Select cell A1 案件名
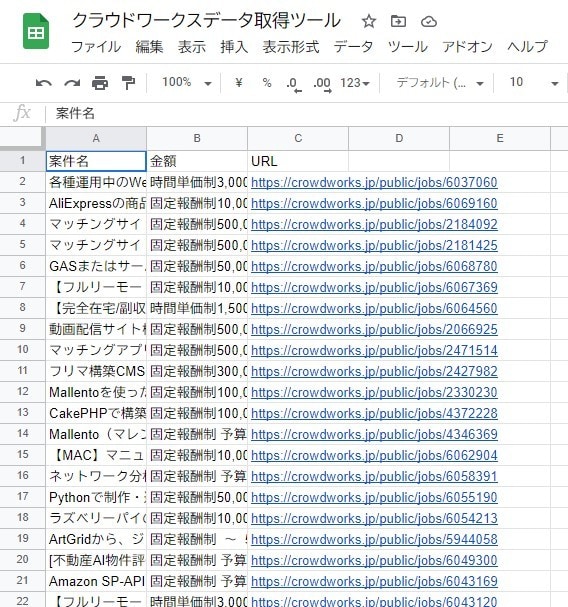This screenshot has width=568, height=607. point(96,161)
